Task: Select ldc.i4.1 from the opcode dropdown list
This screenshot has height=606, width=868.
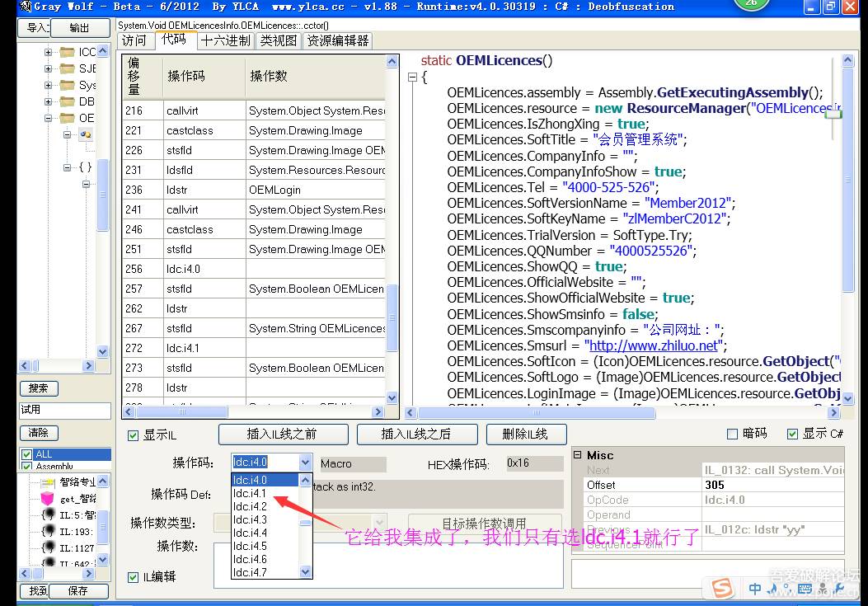Action: [251, 491]
